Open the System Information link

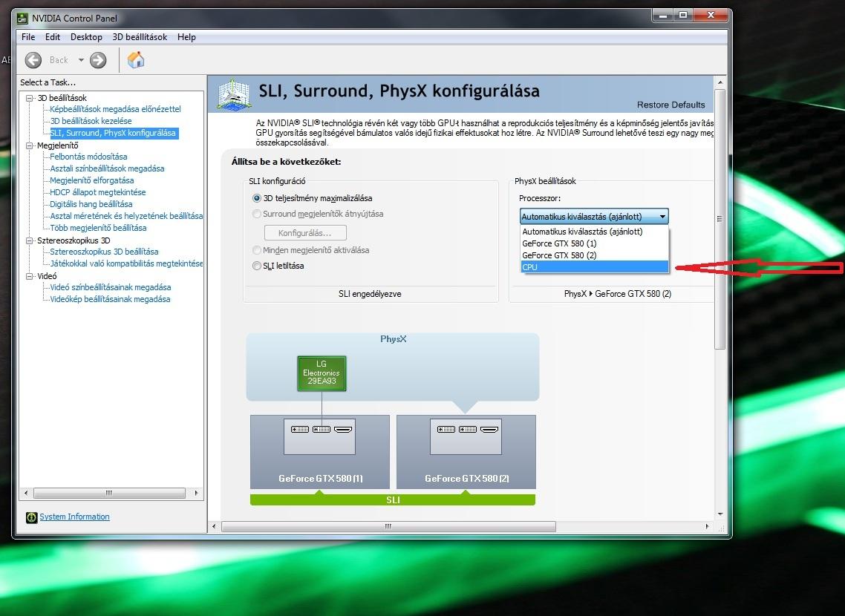coord(74,517)
